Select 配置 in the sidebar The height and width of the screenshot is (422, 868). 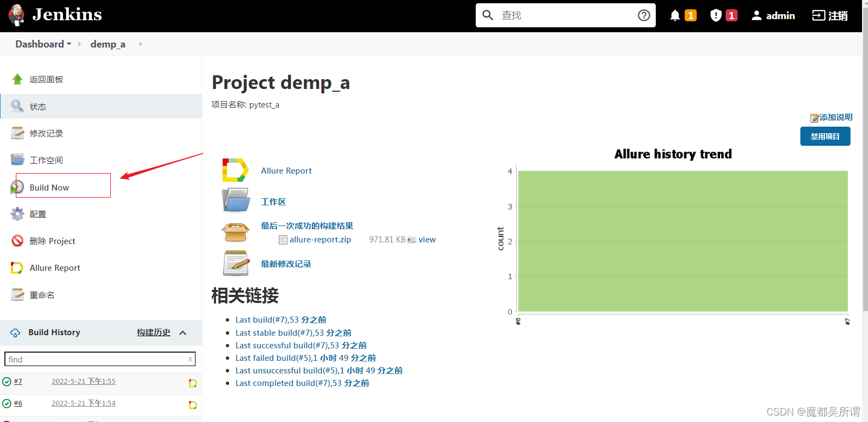point(38,214)
